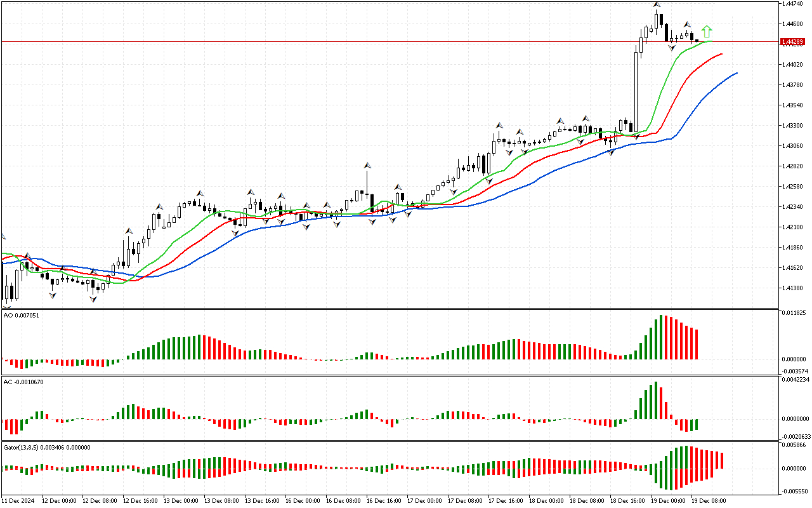Select the Gator(13,8,5) indicator label
Screen dimensions: 812x508
47,447
